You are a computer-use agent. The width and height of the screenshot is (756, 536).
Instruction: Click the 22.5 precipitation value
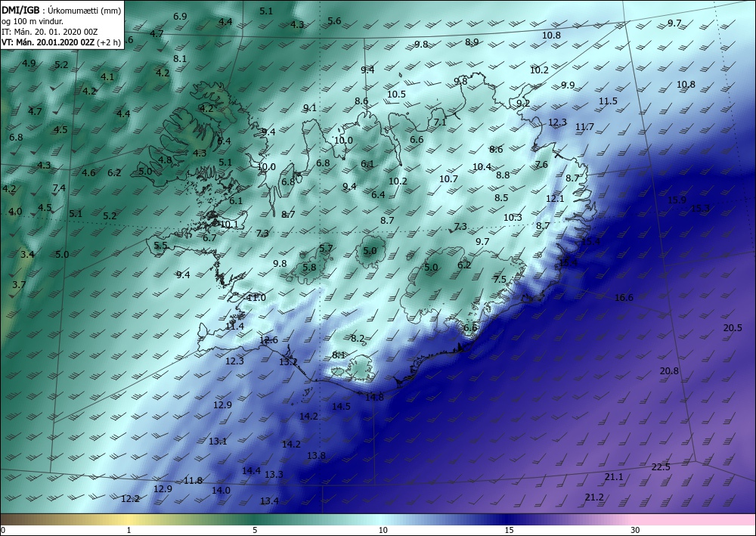click(x=661, y=466)
